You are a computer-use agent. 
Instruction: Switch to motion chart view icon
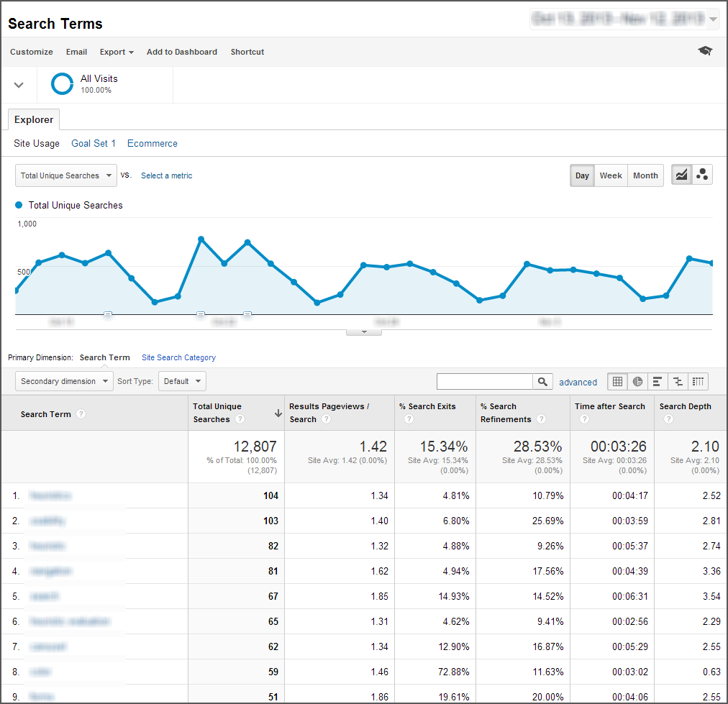point(702,175)
